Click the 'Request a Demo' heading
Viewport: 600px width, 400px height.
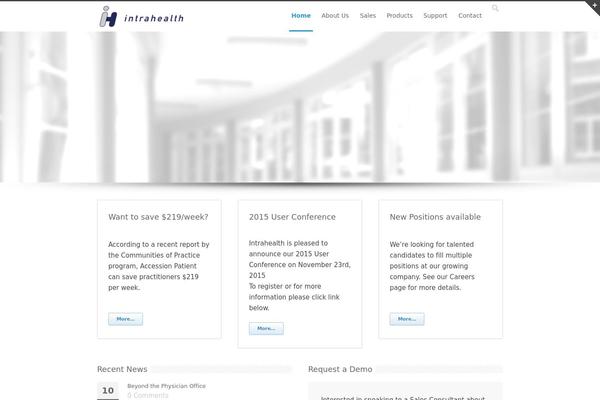pyautogui.click(x=340, y=369)
